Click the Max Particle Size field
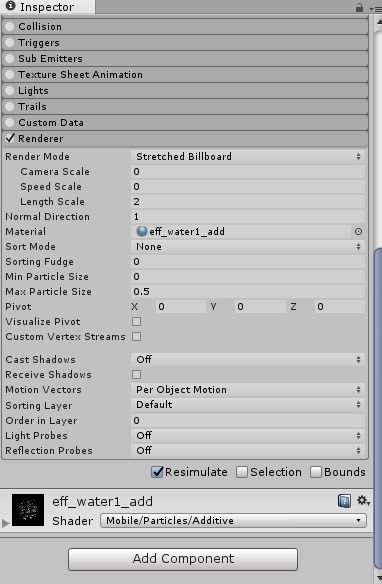382x584 pixels. 248,291
